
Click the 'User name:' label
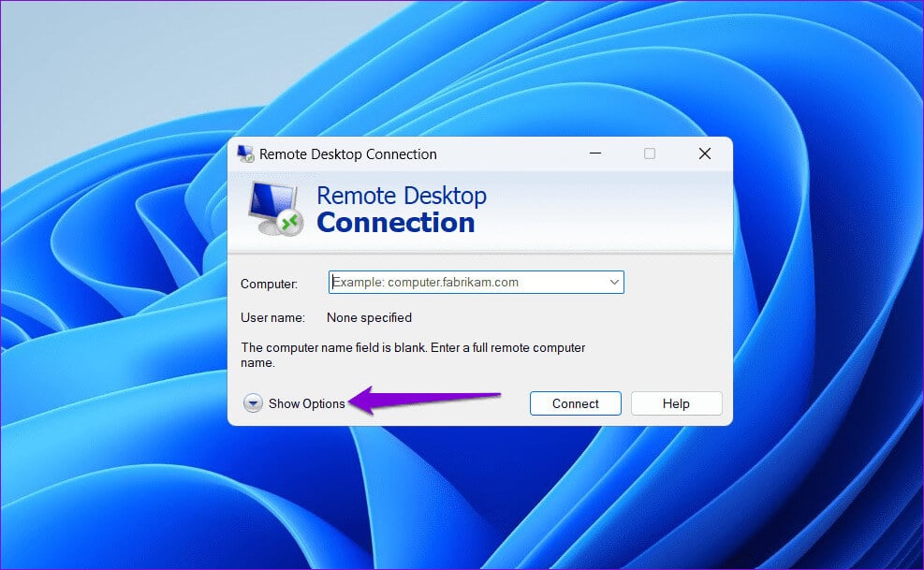click(x=272, y=317)
